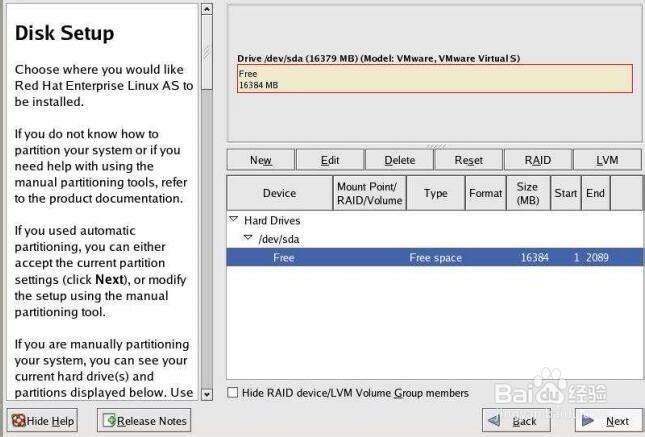The width and height of the screenshot is (645, 437).
Task: Click the Start column header
Action: 566,193
